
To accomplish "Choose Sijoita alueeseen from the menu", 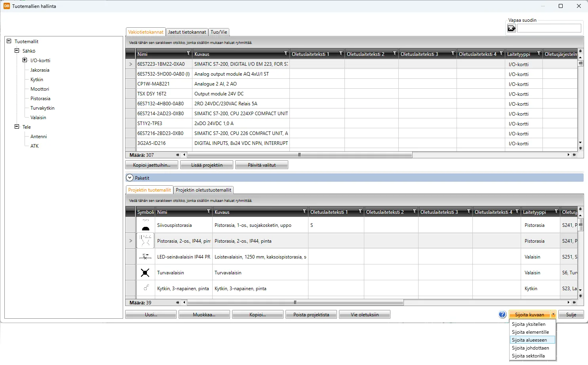I will 529,340.
